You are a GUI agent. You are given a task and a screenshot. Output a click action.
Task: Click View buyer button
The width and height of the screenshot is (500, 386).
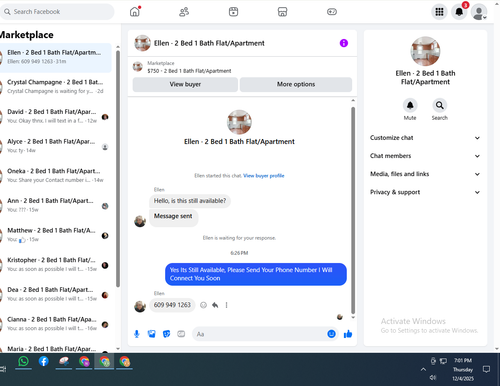tap(185, 84)
